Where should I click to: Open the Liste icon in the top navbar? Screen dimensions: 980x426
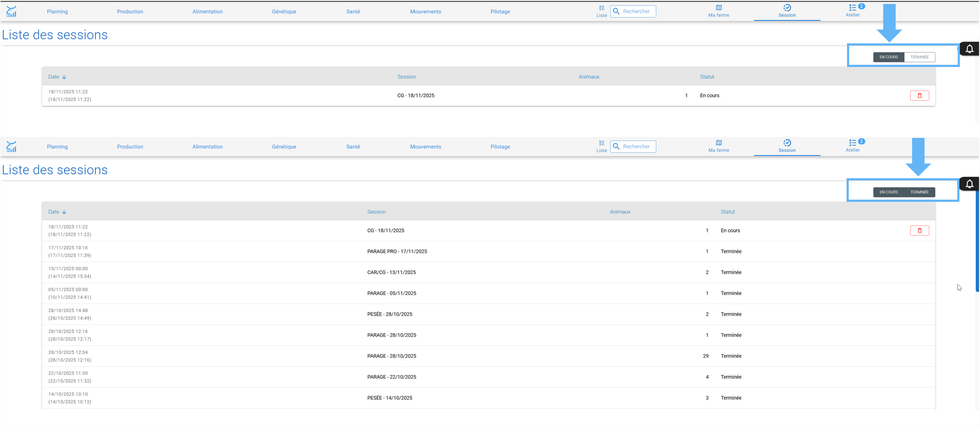point(602,11)
